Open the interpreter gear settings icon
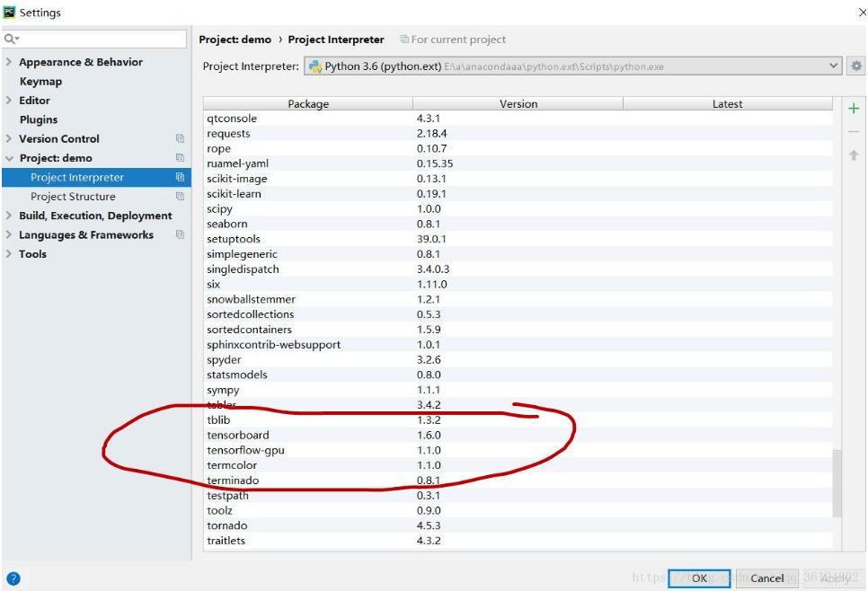The width and height of the screenshot is (868, 591). [x=856, y=66]
